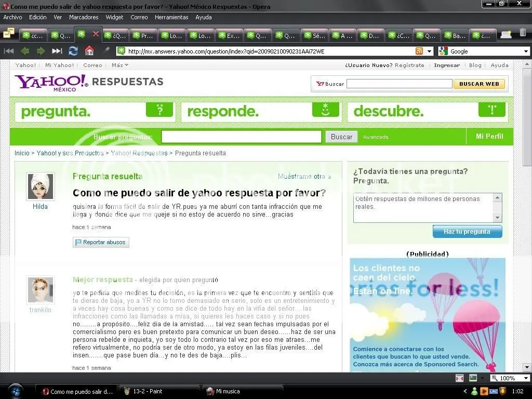Click the fast forward navigation icon
The image size is (532, 399).
point(57,51)
